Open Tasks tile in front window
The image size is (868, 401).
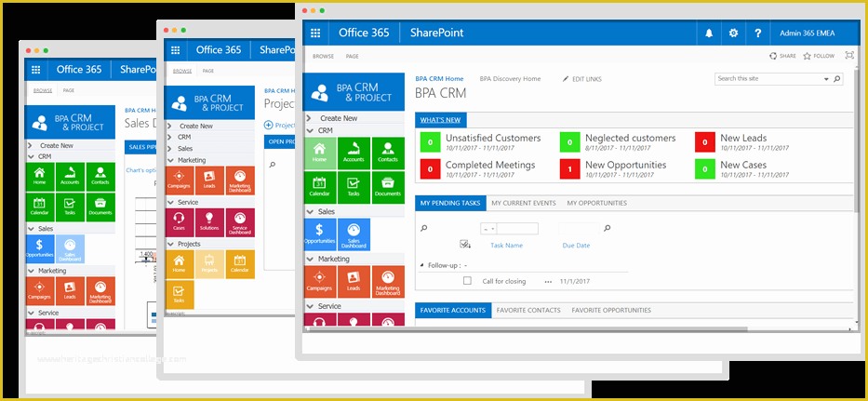tap(354, 187)
